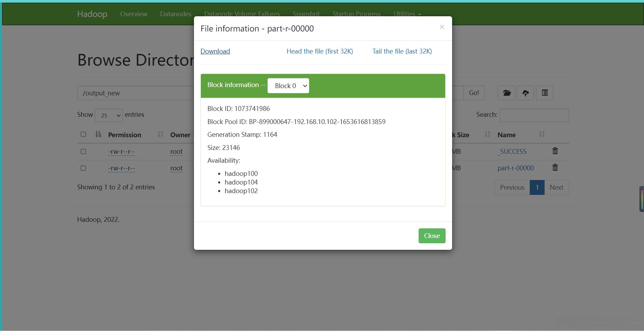This screenshot has width=644, height=331.
Task: Open Head the file (first 32K)
Action: 320,51
